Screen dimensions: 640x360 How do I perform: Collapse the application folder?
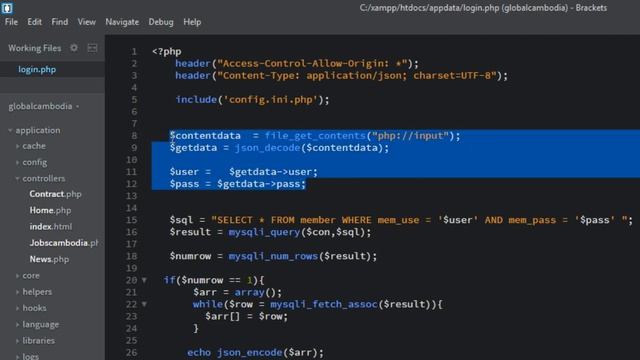10,130
